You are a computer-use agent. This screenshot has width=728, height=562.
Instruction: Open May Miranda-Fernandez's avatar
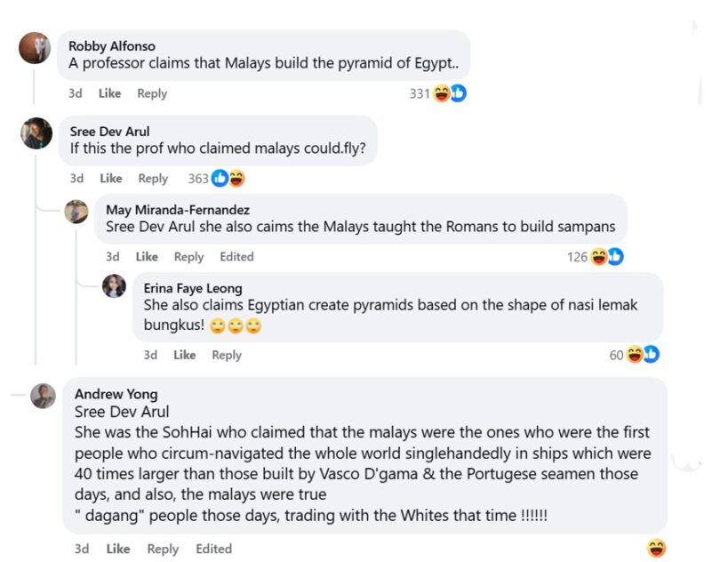click(76, 211)
